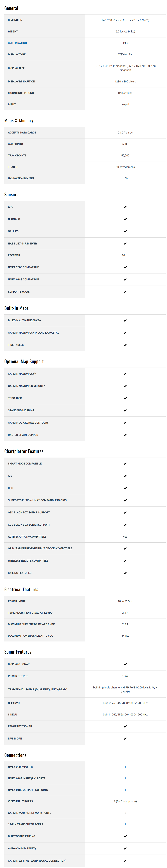Click the Garmin Marine Network Ports label

pyautogui.click(x=30, y=813)
